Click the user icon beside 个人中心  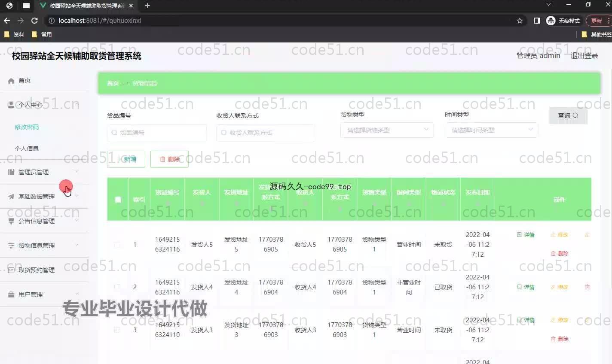11,105
